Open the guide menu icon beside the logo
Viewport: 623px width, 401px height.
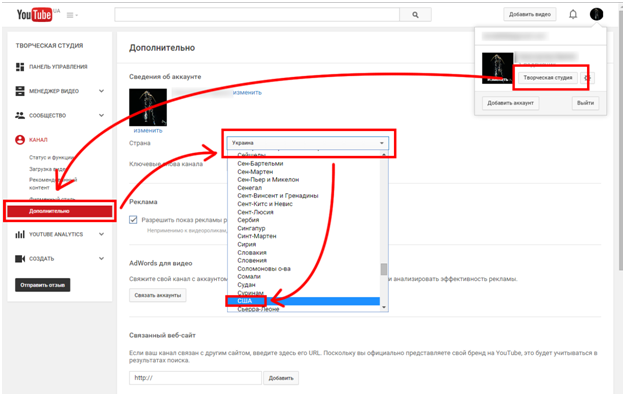coord(72,15)
